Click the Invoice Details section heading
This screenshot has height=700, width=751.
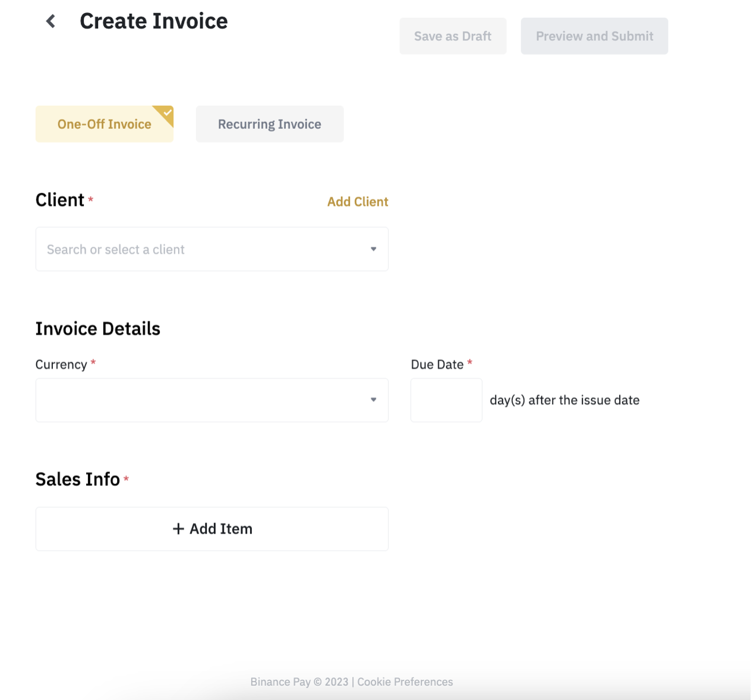click(98, 329)
